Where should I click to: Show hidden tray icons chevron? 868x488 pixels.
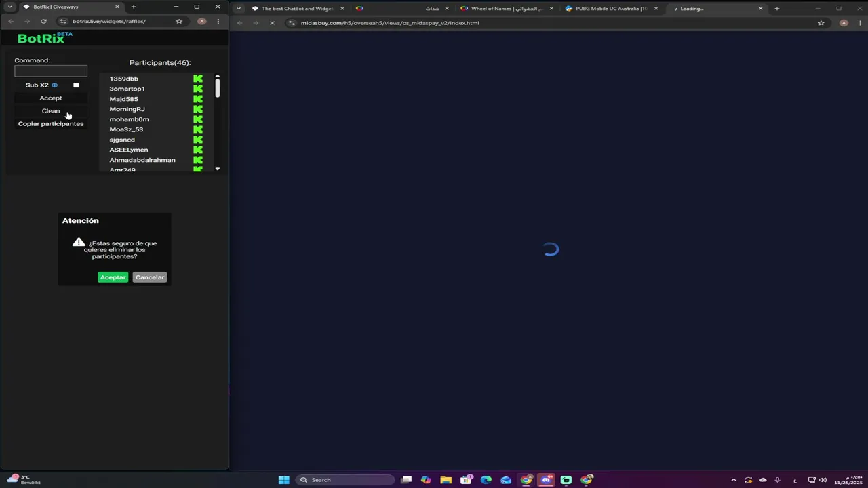point(734,480)
